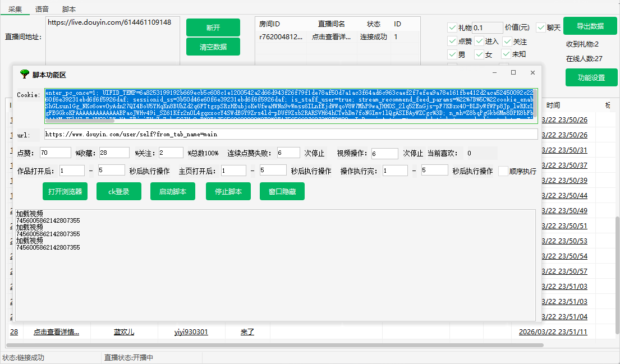Uncheck the 聊天 checkbox
This screenshot has height=364, width=620.
(x=541, y=27)
